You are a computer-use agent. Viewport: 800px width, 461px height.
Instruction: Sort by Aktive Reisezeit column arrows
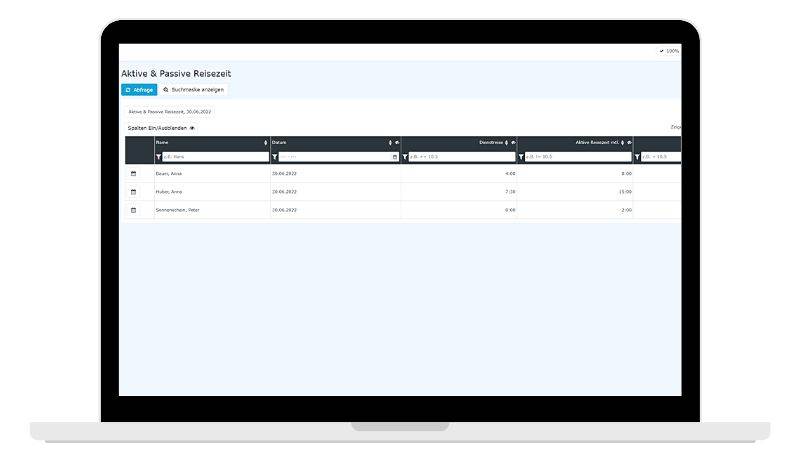[x=622, y=143]
